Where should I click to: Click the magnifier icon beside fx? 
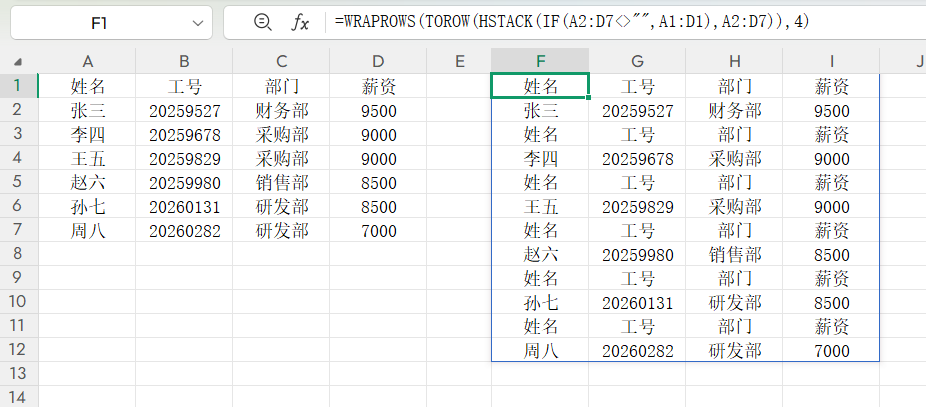(x=262, y=22)
